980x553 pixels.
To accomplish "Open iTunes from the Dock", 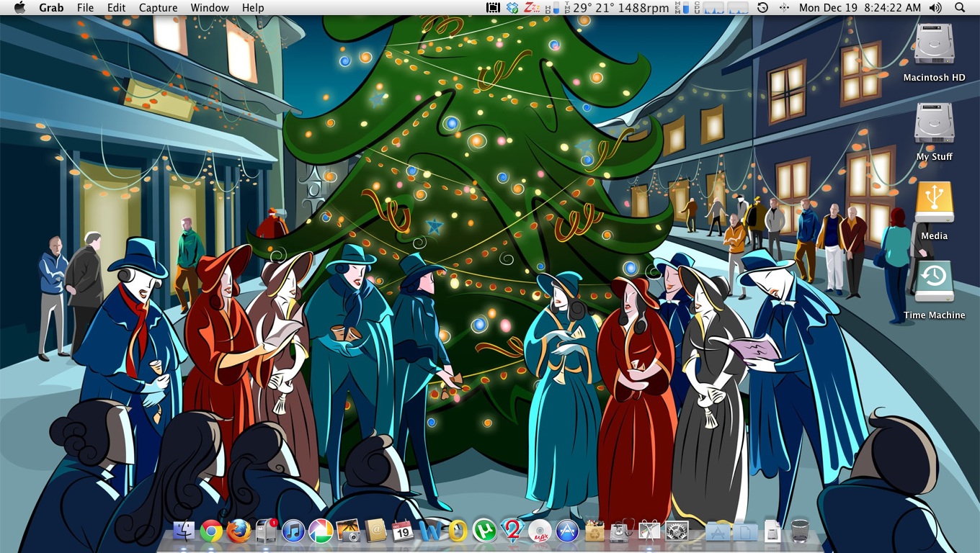I will (293, 531).
